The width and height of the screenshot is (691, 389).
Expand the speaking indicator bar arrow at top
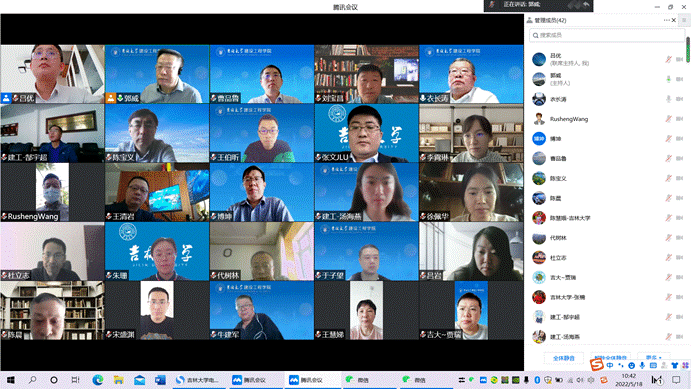[x=586, y=4]
